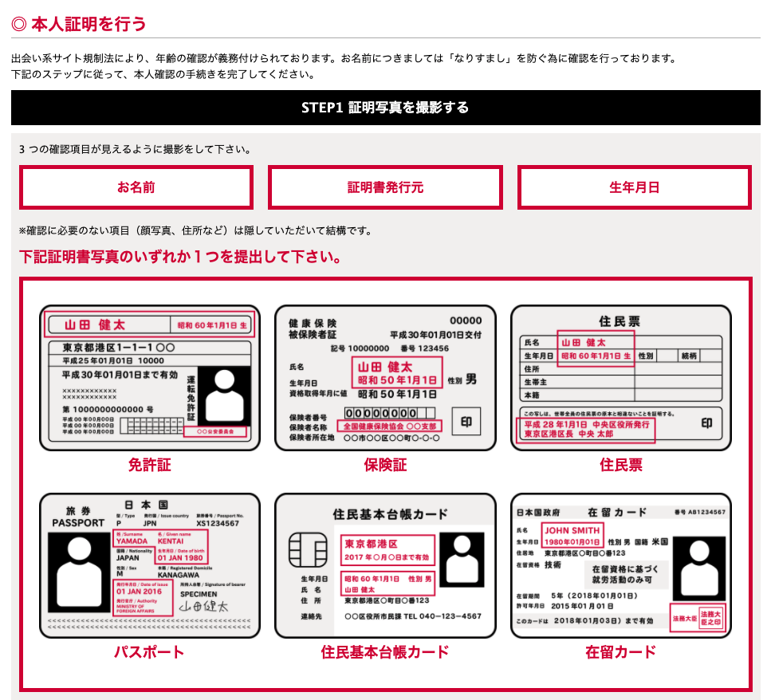
Task: Click the insurer number boxes on the insurance card
Action: (389, 413)
